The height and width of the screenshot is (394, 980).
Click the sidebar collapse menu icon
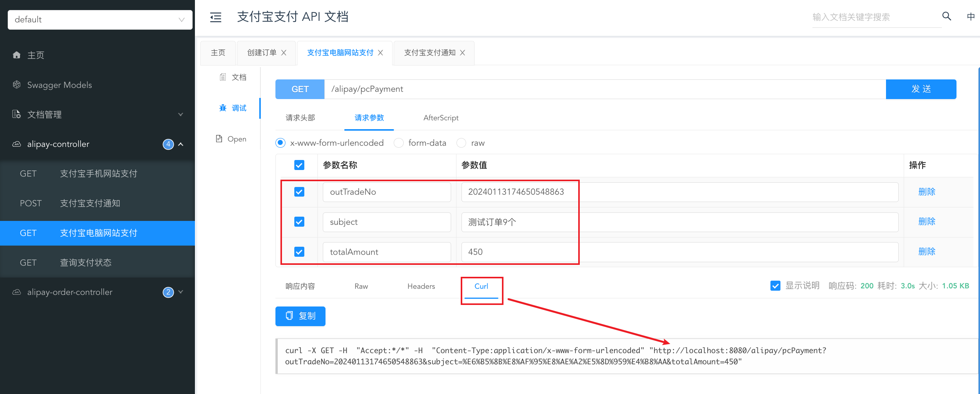pos(216,17)
